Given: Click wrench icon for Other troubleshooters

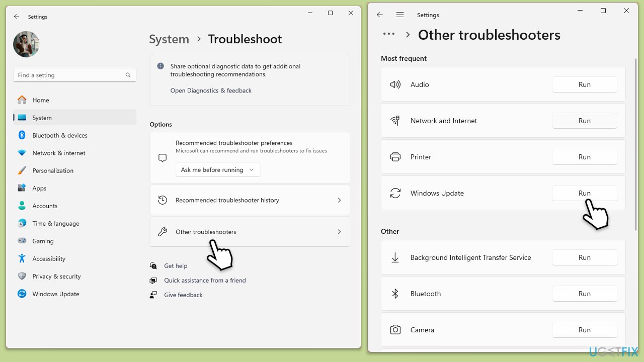Looking at the screenshot, I should pyautogui.click(x=163, y=232).
